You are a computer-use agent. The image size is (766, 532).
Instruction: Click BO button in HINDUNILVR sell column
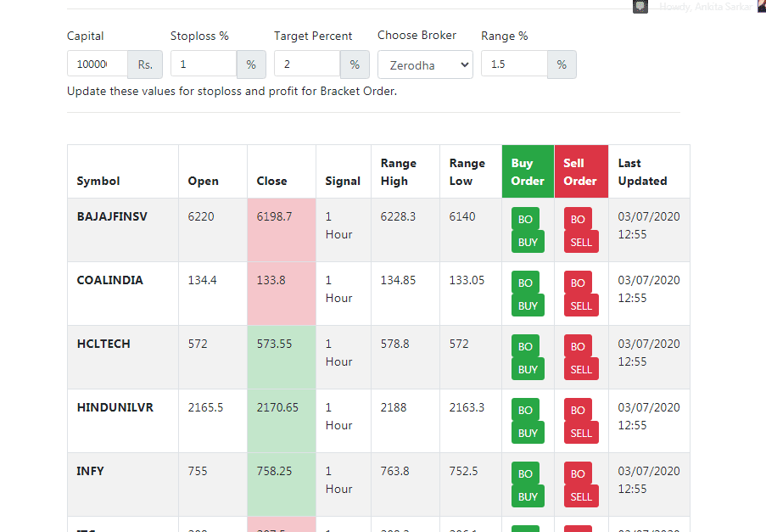click(x=578, y=410)
